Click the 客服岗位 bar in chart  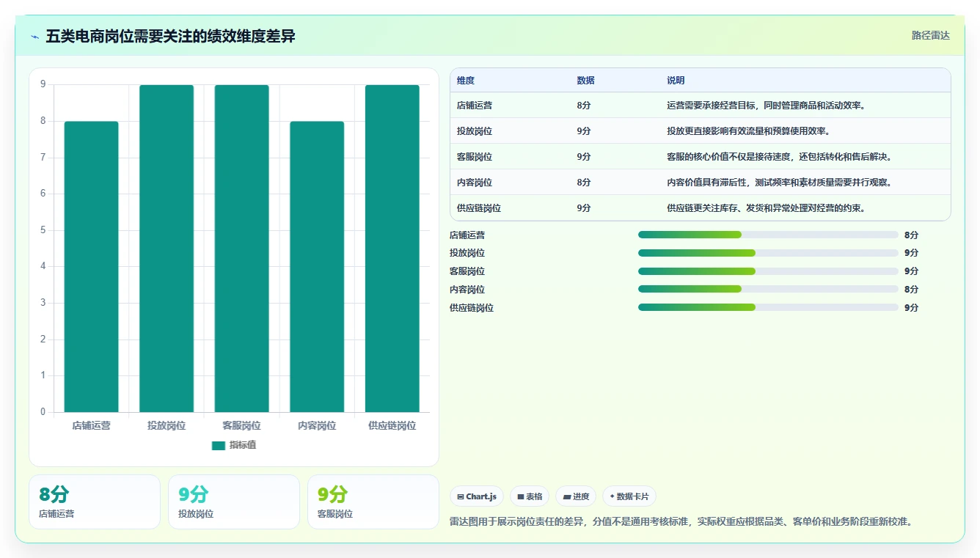click(x=241, y=249)
